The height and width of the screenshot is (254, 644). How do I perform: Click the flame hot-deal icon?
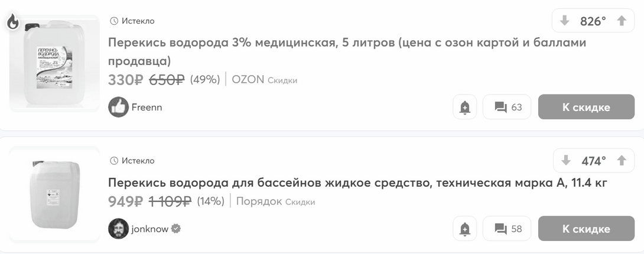click(13, 22)
